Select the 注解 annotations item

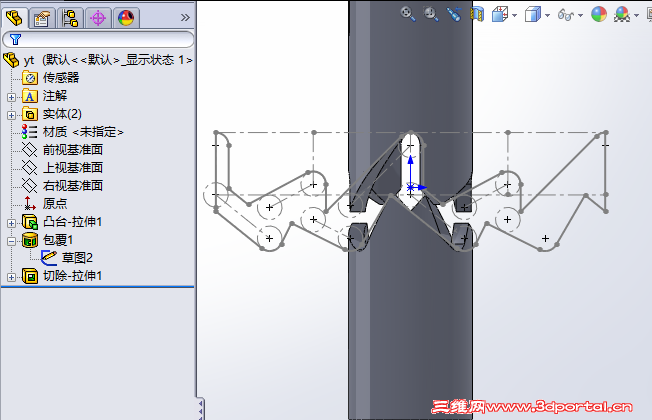45,96
